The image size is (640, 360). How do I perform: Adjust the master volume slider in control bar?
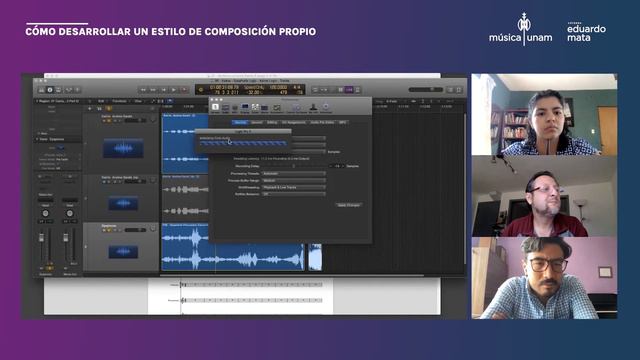coord(426,89)
